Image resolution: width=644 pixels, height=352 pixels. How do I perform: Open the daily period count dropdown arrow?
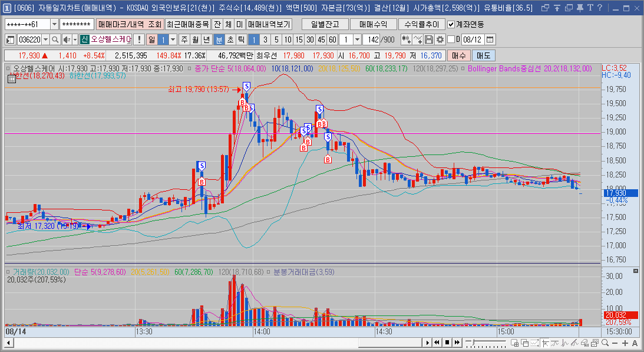pos(173,40)
